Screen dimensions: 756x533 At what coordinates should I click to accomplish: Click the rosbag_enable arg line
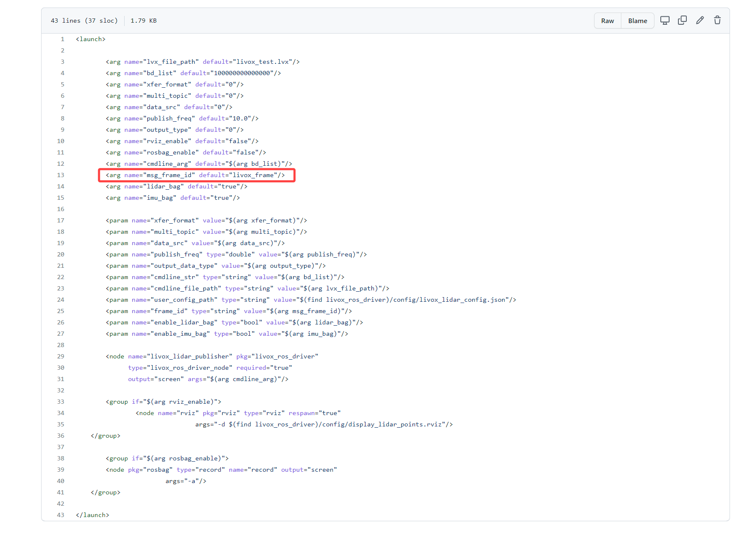186,152
